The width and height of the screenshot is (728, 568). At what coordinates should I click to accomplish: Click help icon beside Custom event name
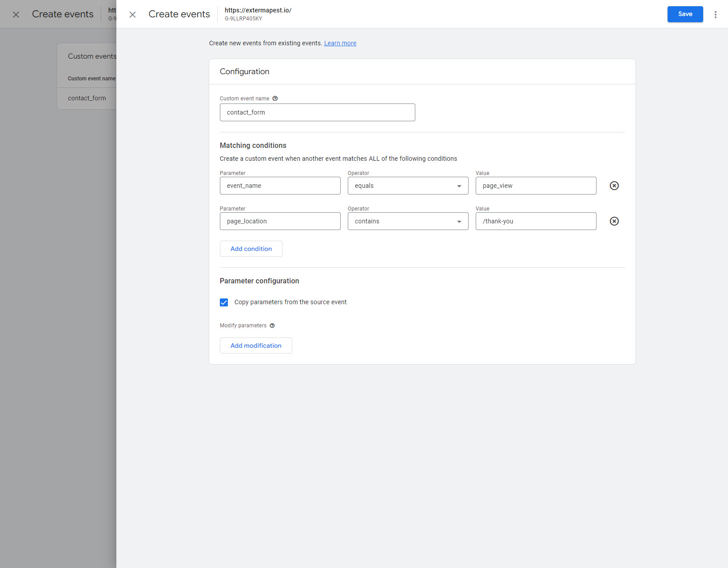(x=275, y=99)
